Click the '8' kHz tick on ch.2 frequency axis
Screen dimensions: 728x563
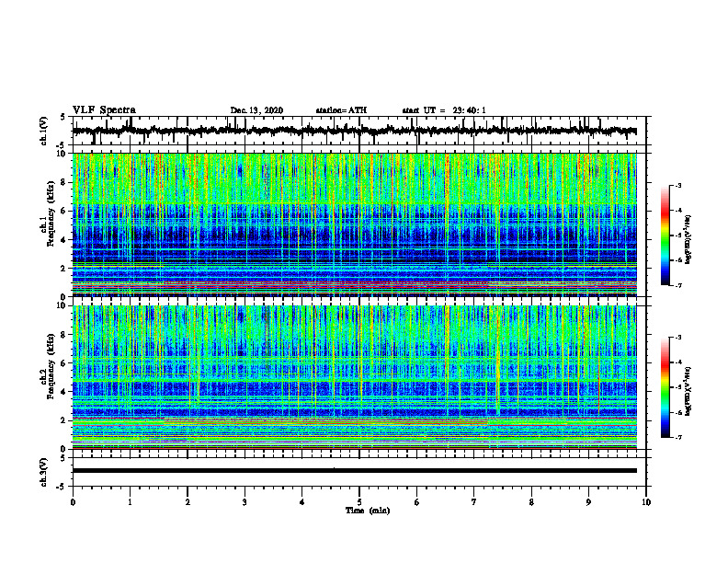pyautogui.click(x=64, y=335)
